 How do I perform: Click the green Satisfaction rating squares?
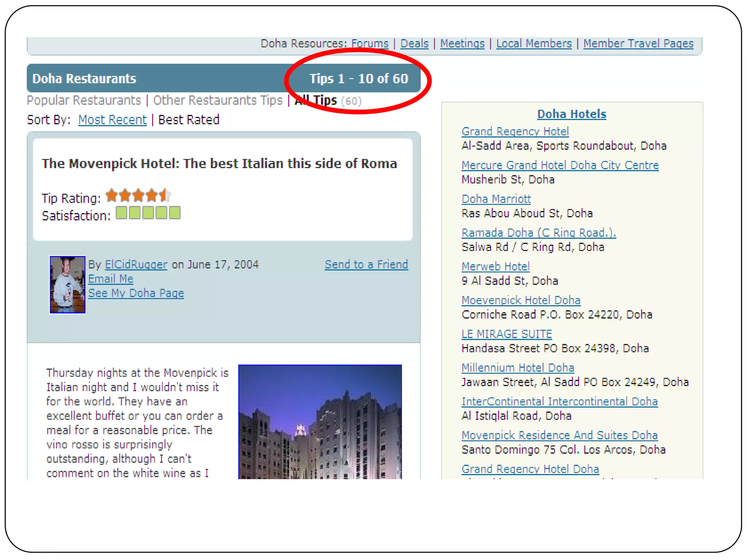148,213
